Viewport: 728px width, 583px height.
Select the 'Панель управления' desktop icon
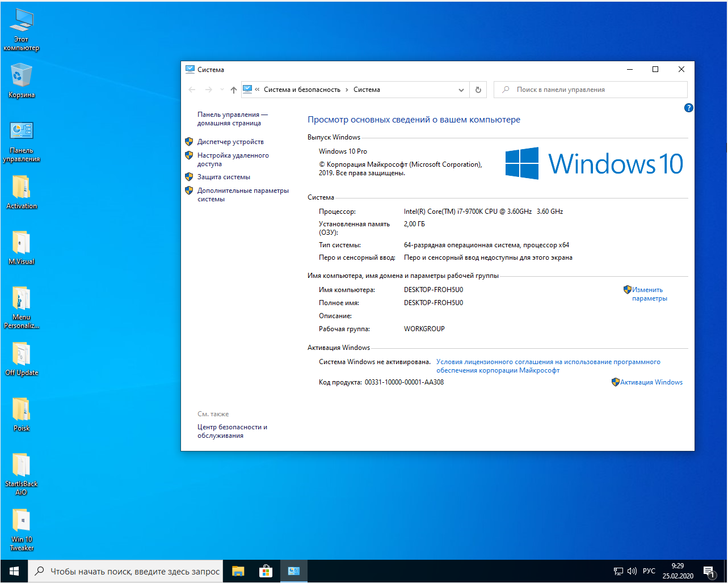tap(22, 142)
